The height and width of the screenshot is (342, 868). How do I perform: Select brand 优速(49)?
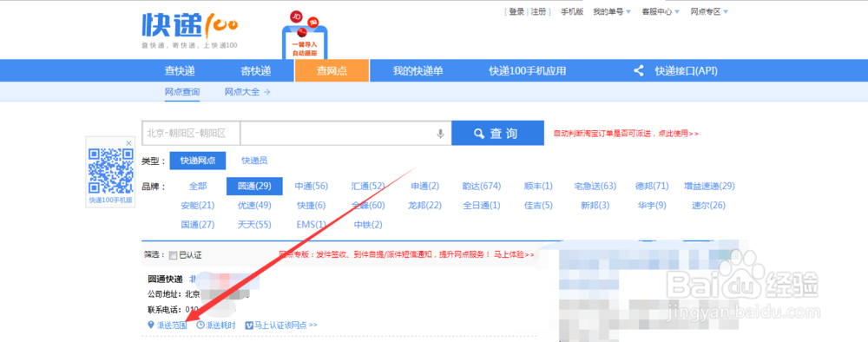[x=254, y=206]
